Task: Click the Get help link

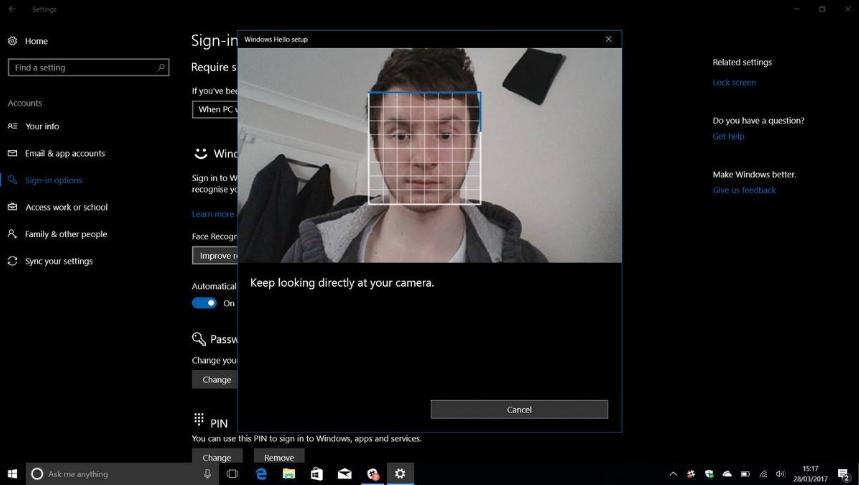Action: point(728,136)
